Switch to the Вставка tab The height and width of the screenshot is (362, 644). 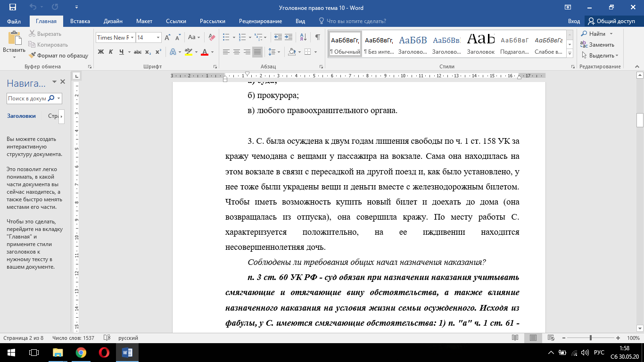(80, 21)
